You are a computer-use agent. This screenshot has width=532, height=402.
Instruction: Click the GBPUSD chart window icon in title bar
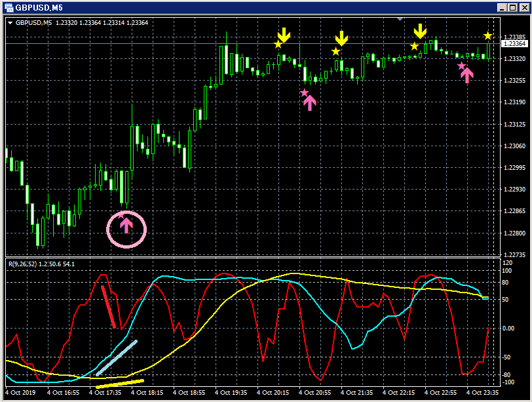[9, 7]
